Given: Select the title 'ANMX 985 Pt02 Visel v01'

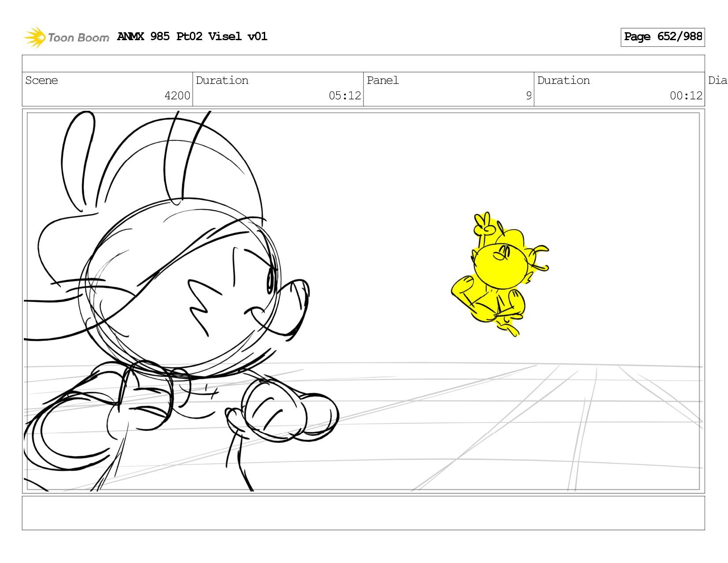Looking at the screenshot, I should [192, 36].
